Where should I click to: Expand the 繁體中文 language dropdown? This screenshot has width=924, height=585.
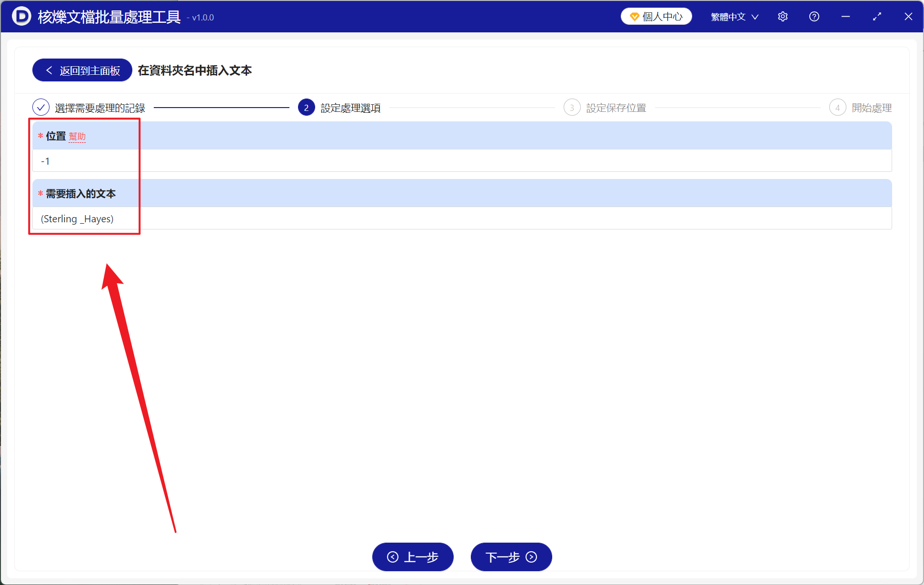coord(735,17)
